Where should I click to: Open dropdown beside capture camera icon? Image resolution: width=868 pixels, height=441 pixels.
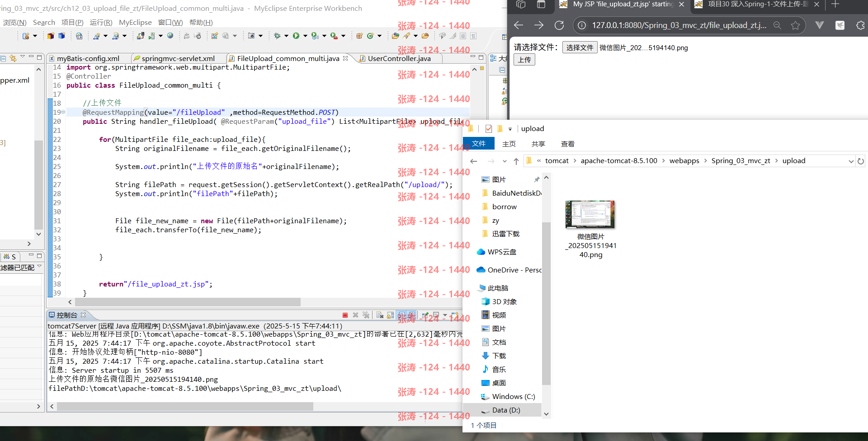coord(260,36)
